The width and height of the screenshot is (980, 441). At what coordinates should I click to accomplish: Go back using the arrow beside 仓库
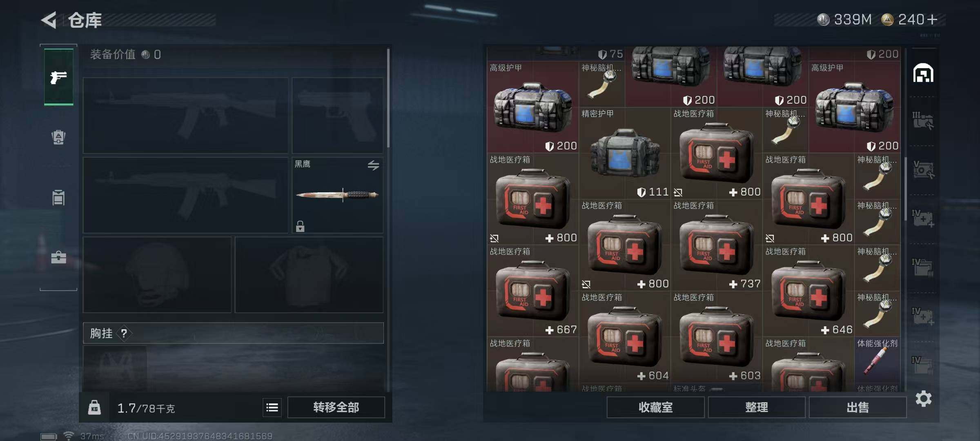(x=49, y=20)
